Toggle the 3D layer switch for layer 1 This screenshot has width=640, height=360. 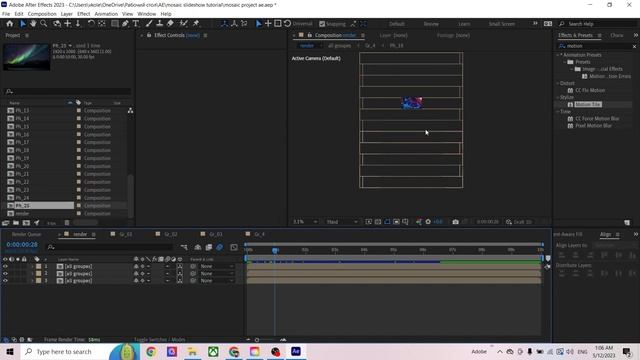(x=180, y=266)
